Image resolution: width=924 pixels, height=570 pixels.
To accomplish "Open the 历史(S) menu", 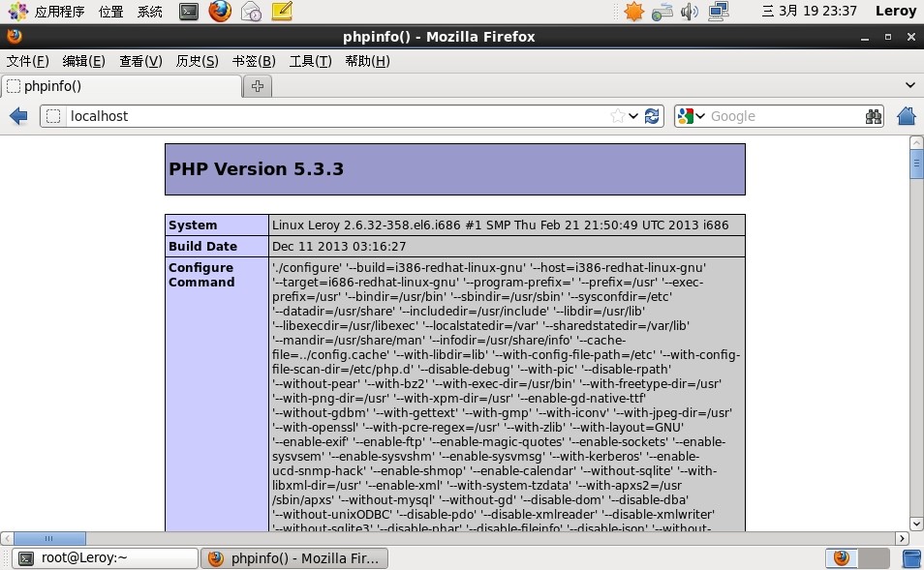I will pyautogui.click(x=197, y=61).
